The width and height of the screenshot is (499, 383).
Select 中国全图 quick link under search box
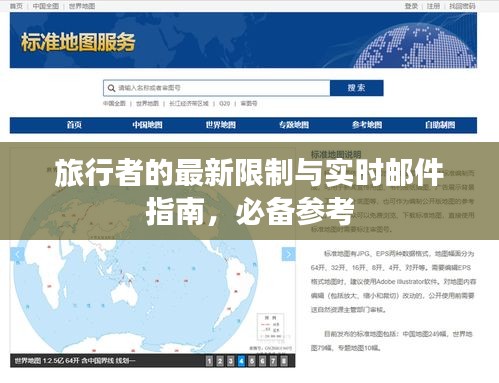(x=114, y=103)
